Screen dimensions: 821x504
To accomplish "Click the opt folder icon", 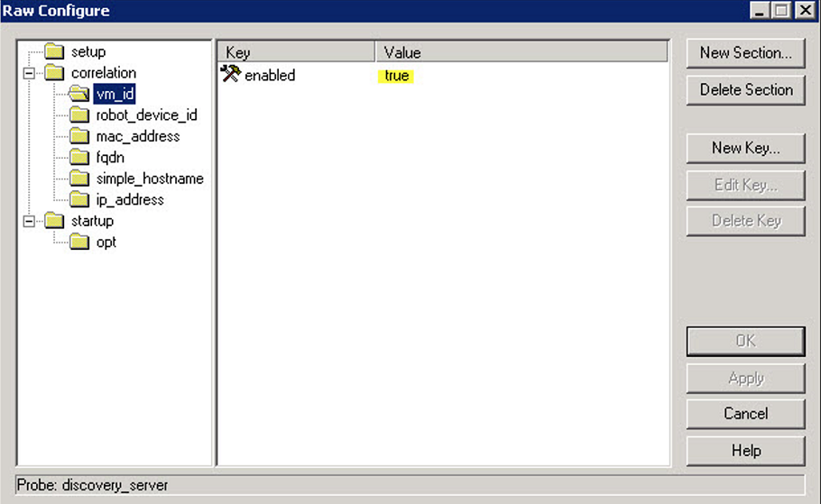I will (79, 242).
